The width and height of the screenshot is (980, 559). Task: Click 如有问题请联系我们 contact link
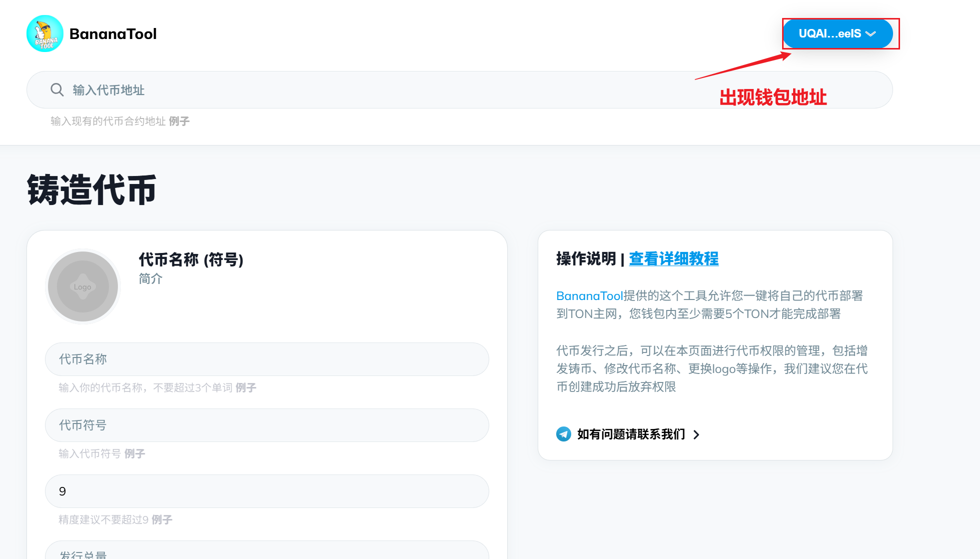click(631, 434)
